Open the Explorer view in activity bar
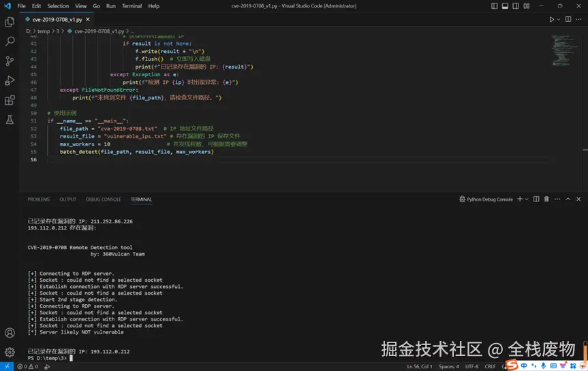588x371 pixels. point(10,22)
